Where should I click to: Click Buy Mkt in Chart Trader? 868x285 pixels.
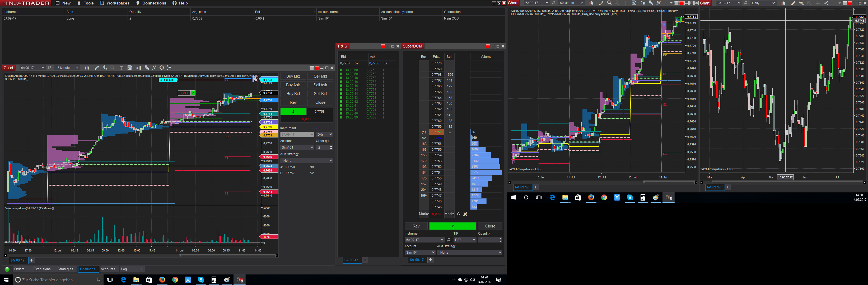[x=293, y=76]
